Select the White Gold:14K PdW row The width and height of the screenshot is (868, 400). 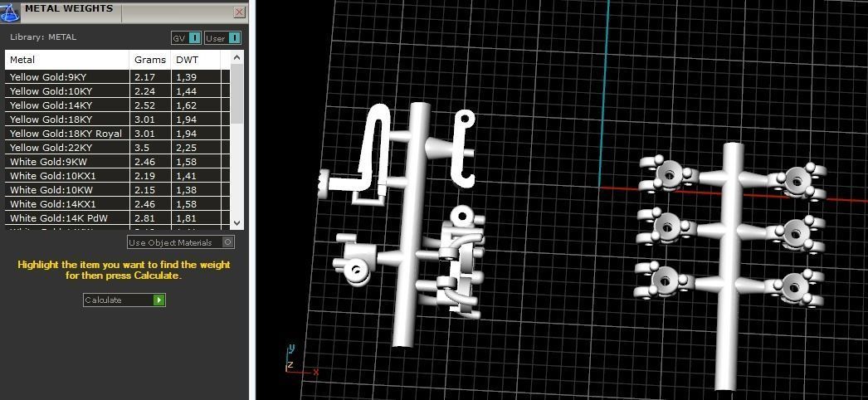pos(117,218)
